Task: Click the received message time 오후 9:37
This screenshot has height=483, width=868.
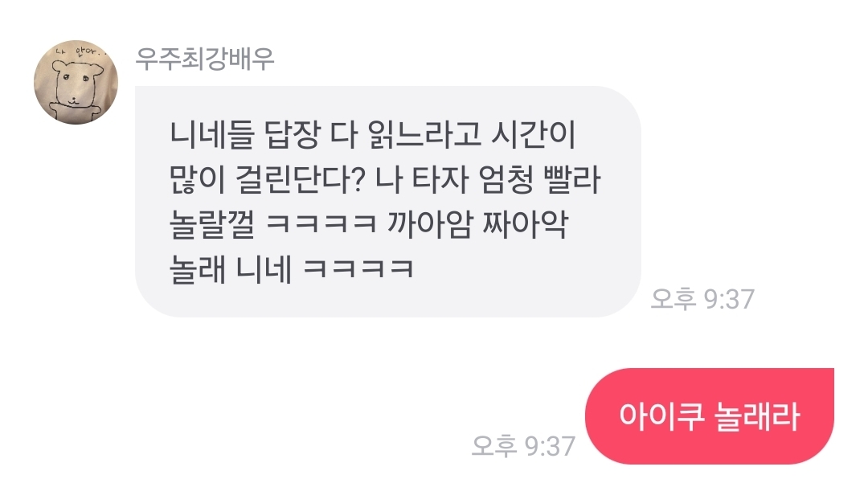Action: click(702, 299)
